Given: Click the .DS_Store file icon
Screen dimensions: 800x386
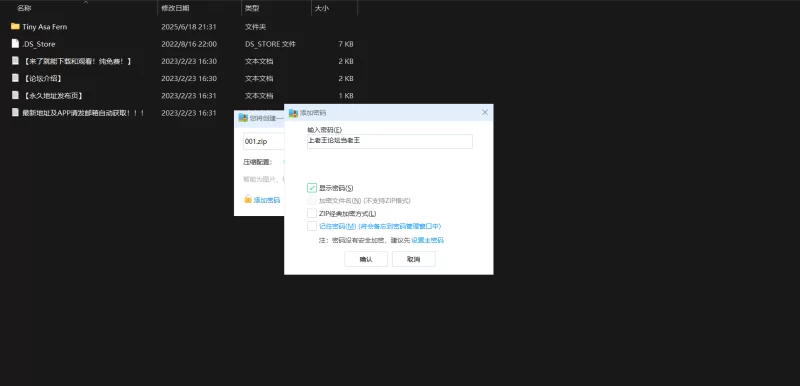Looking at the screenshot, I should pos(15,44).
